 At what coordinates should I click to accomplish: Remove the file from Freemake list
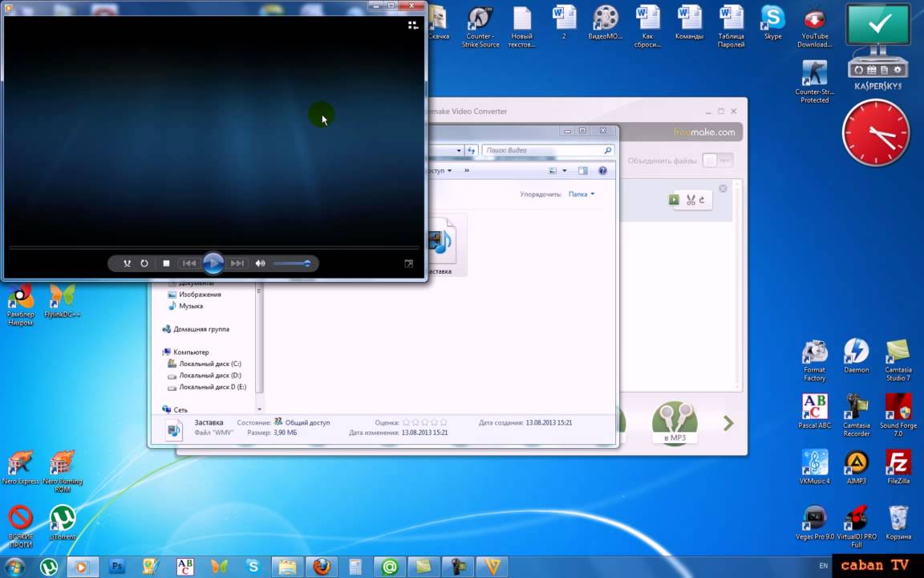723,189
